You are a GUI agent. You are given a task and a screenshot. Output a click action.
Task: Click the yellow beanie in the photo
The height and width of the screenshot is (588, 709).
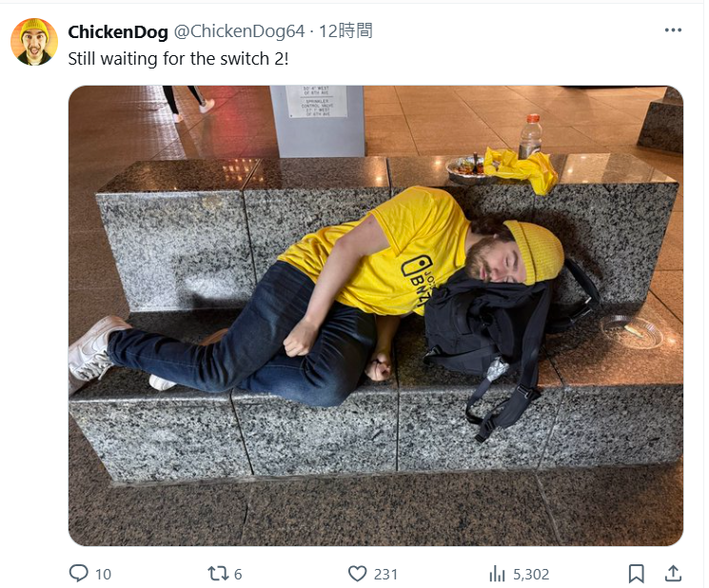(535, 250)
